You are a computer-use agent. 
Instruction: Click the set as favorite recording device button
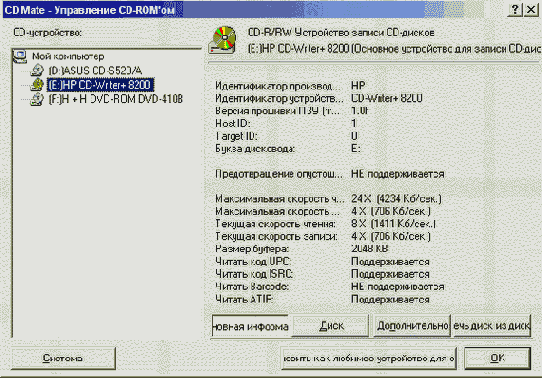[x=369, y=358]
